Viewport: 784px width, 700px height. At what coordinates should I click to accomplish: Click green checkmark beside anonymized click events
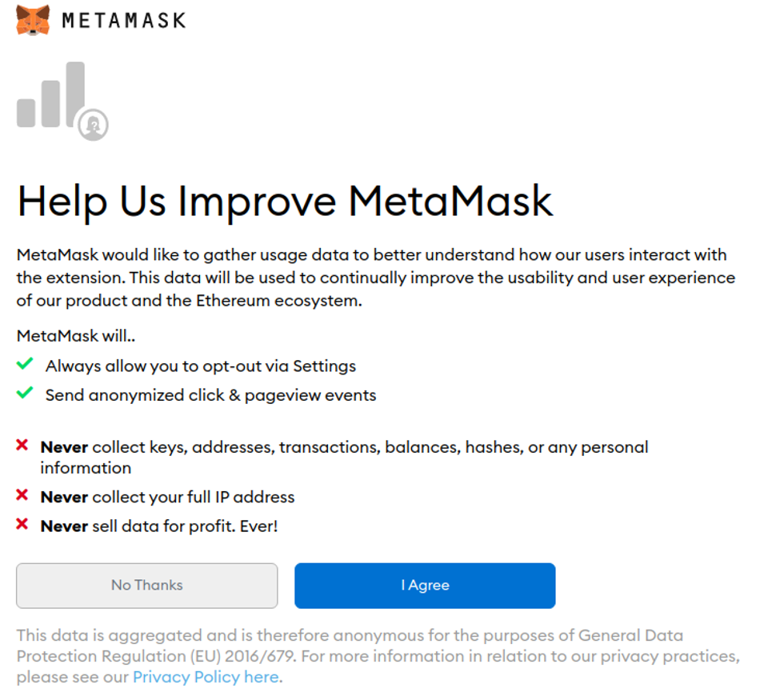pyautogui.click(x=25, y=394)
